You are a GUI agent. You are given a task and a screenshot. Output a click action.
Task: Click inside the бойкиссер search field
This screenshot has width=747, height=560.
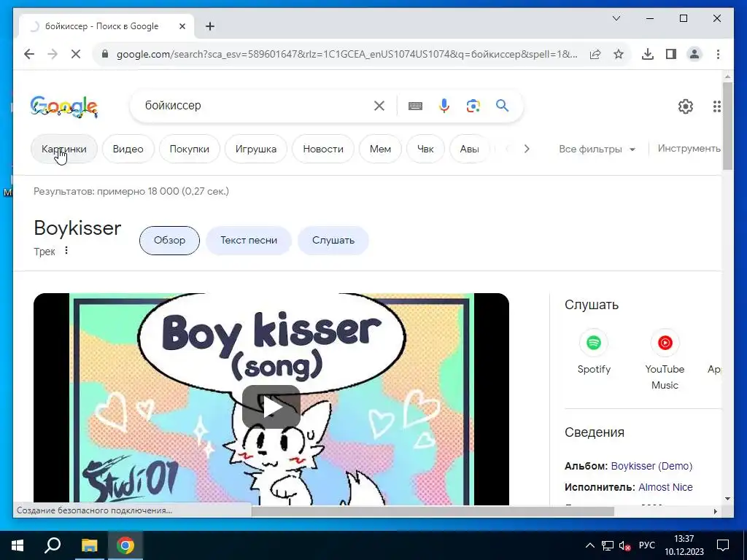(258, 106)
